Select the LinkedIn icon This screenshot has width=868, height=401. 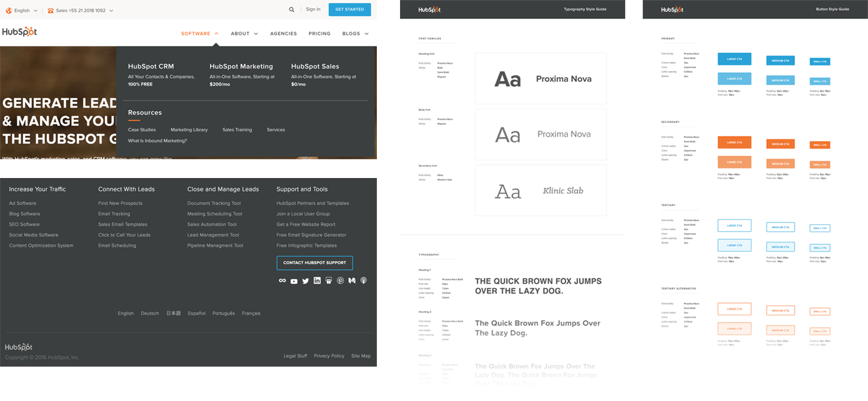click(317, 280)
